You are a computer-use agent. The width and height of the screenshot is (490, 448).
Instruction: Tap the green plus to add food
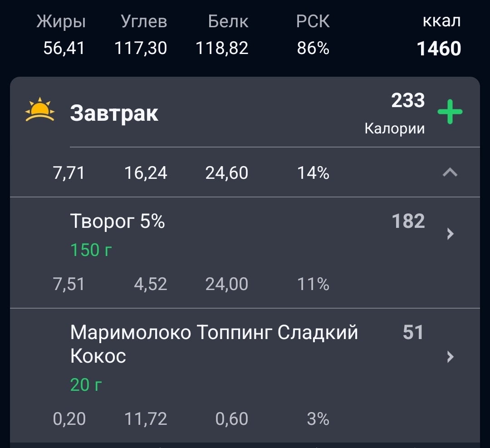(x=451, y=111)
